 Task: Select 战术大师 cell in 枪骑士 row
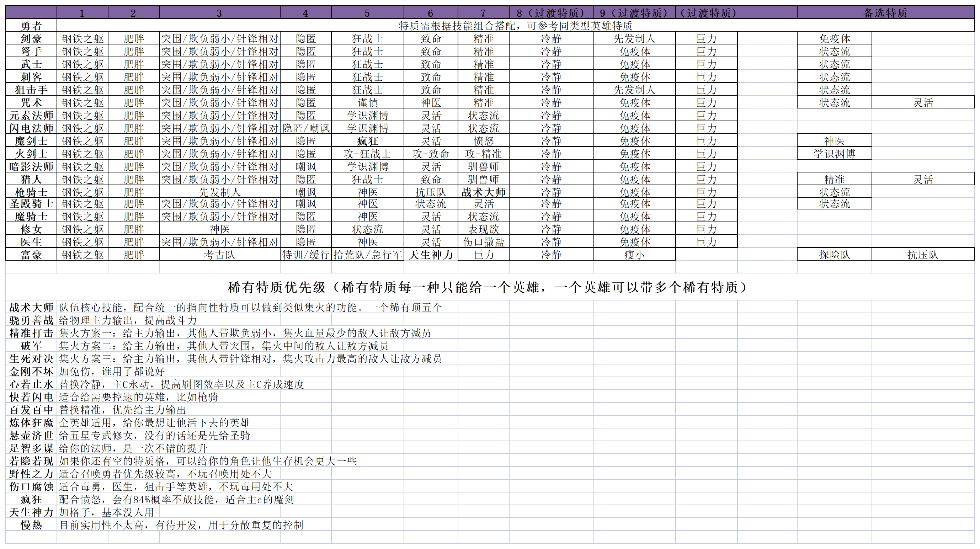click(484, 192)
